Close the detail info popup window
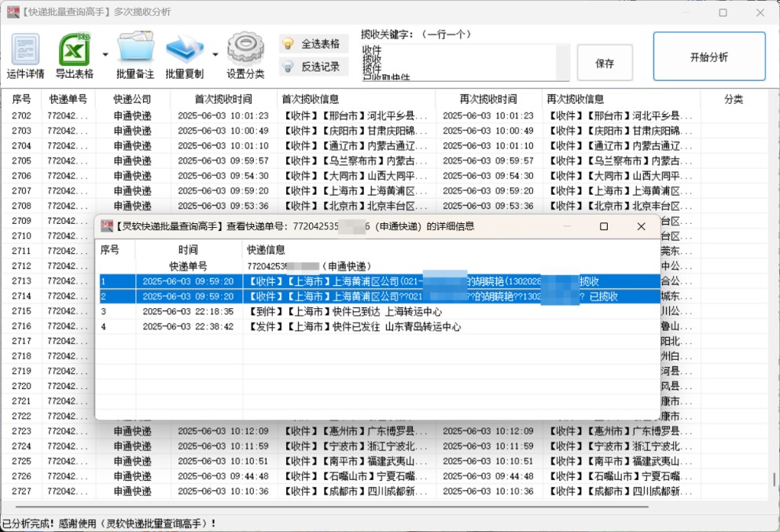Viewport: 780px width, 532px height. (641, 226)
